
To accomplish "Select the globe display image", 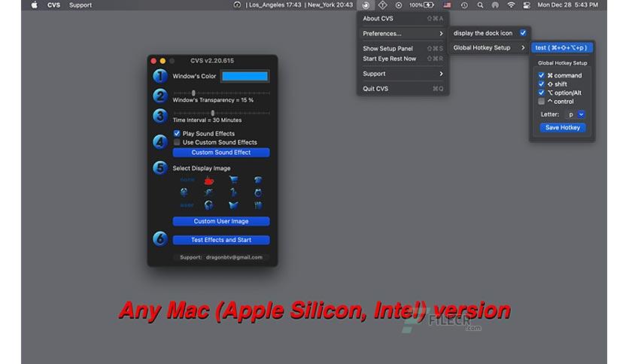I will click(208, 205).
